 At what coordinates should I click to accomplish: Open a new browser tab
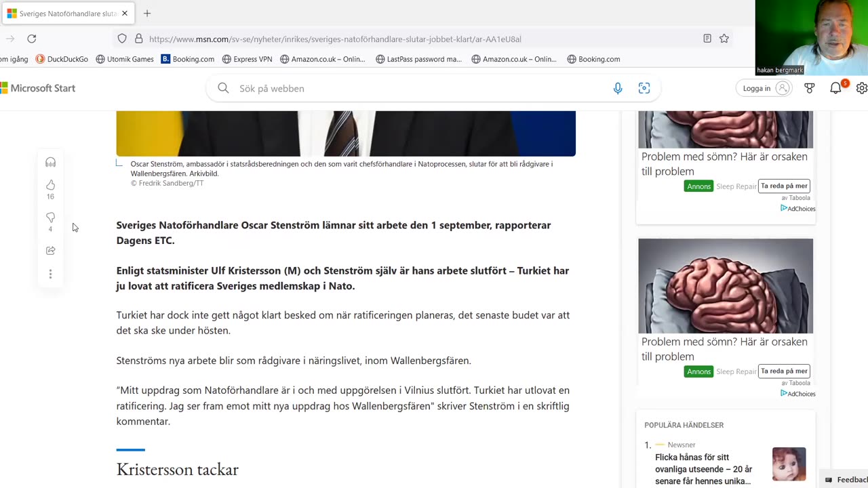147,14
